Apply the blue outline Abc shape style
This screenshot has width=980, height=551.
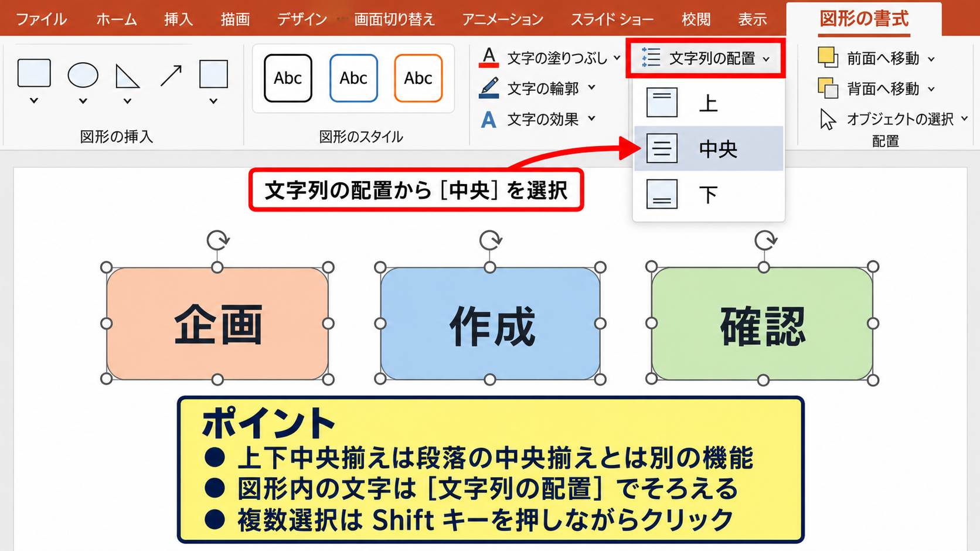tap(353, 78)
